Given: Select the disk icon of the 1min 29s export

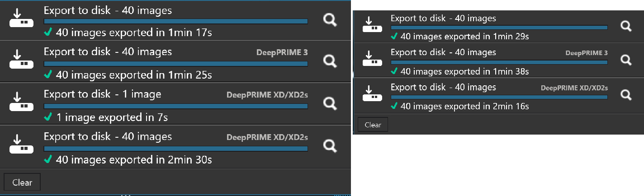Looking at the screenshot, I should [x=374, y=26].
